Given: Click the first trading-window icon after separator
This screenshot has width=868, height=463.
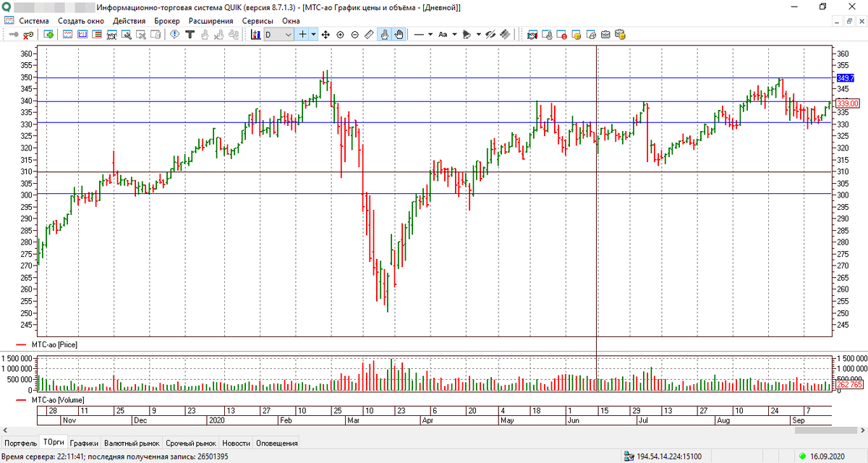Looking at the screenshot, I should pyautogui.click(x=532, y=34).
